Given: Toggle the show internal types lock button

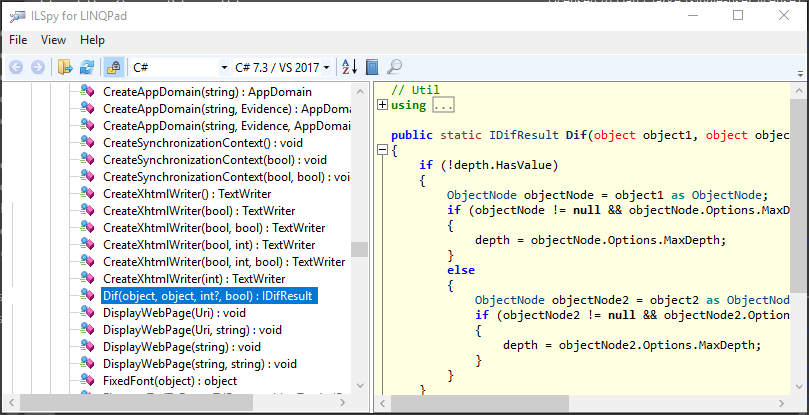Looking at the screenshot, I should point(113,67).
